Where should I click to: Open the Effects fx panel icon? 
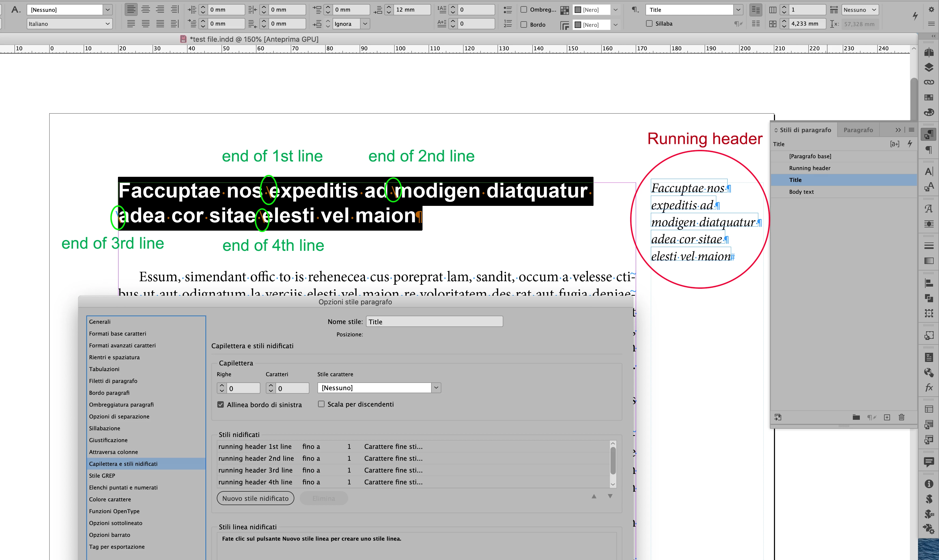click(929, 387)
